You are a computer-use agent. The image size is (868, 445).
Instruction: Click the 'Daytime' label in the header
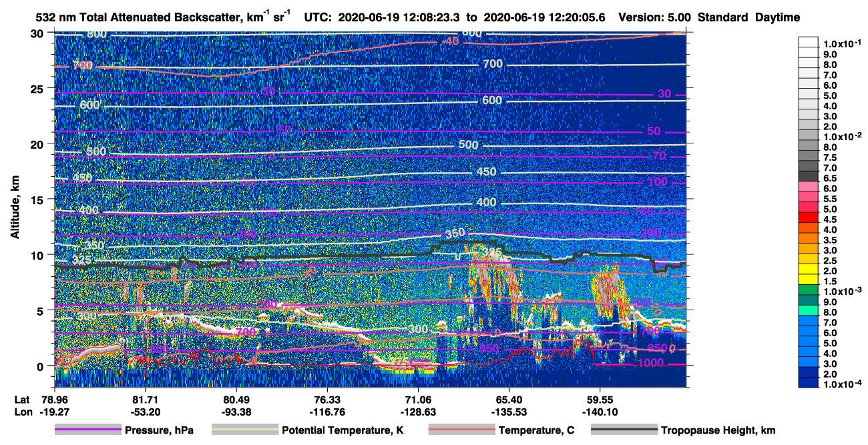tap(777, 18)
